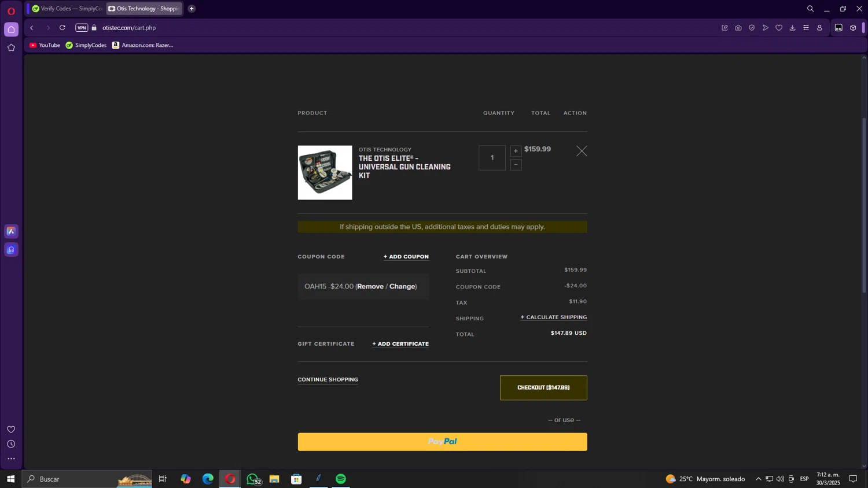The image size is (868, 488).
Task: View site security lock information
Action: pyautogui.click(x=94, y=28)
